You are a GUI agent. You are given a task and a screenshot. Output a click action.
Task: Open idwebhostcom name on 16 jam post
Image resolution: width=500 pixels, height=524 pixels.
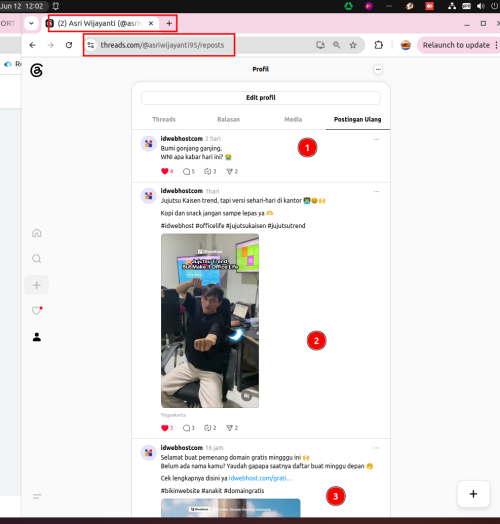click(x=181, y=447)
